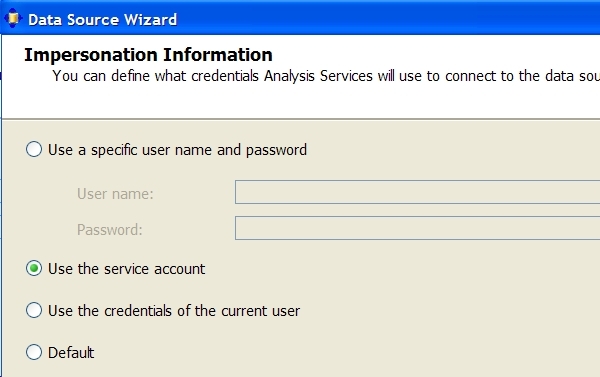The image size is (600, 377).
Task: Click inside the User name text field
Action: click(417, 192)
